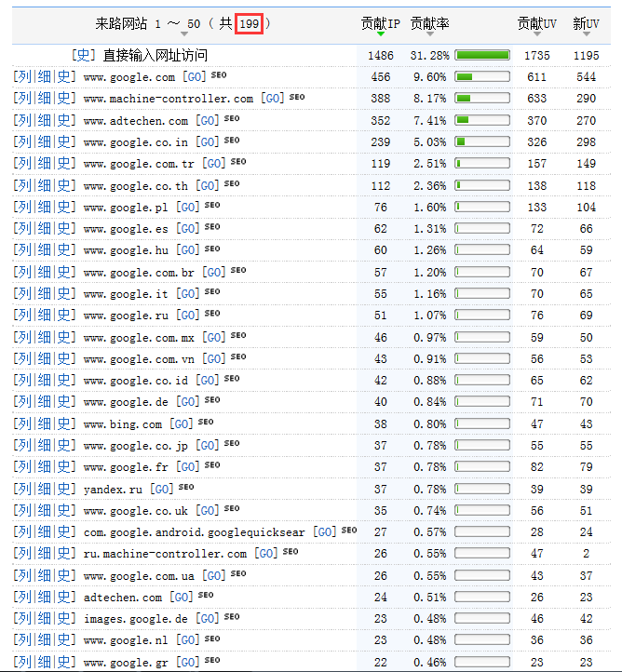Sort by 贡献IP column arrow
The image size is (622, 672).
tap(381, 34)
